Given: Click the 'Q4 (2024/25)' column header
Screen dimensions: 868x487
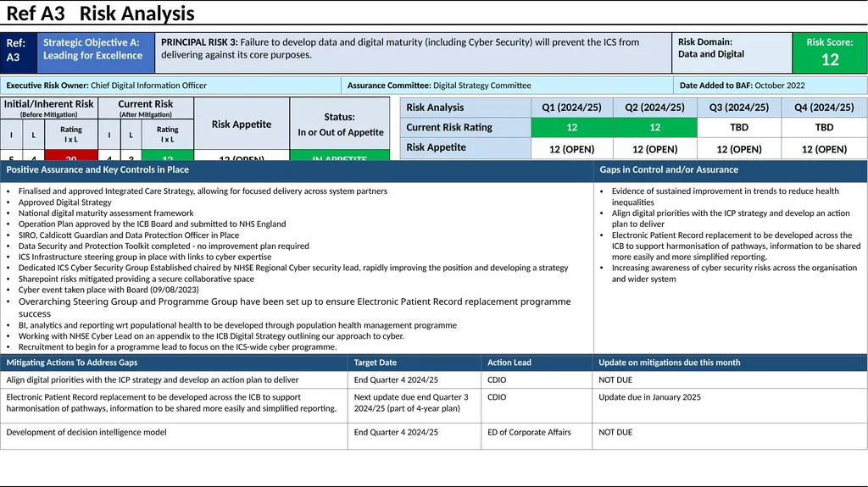Looking at the screenshot, I should click(824, 108).
